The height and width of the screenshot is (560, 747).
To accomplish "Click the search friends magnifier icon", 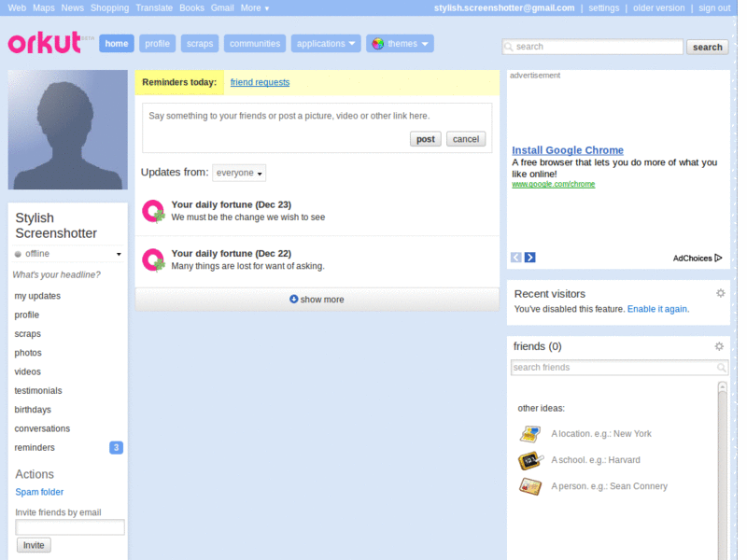I will tap(721, 368).
